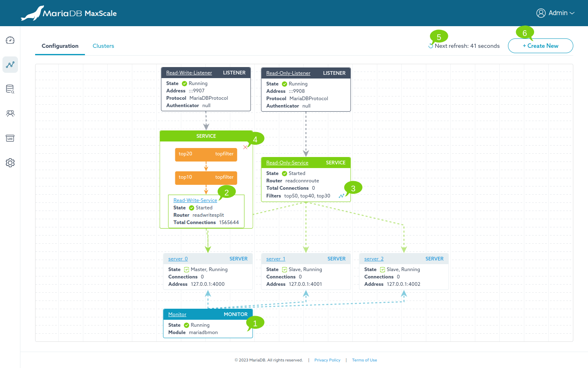Image resolution: width=588 pixels, height=368 pixels.
Task: Click the 'mariadbmon' module value
Action: [203, 332]
